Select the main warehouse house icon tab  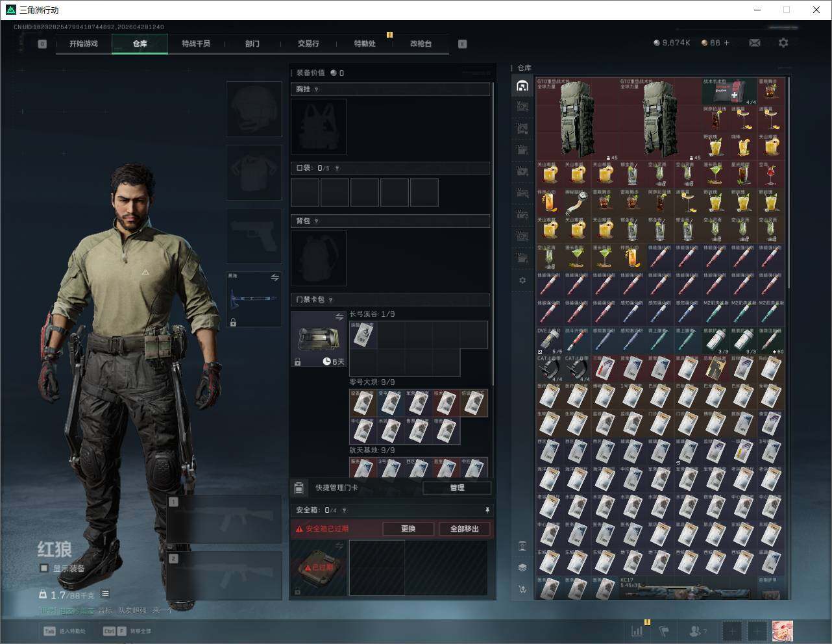point(522,86)
